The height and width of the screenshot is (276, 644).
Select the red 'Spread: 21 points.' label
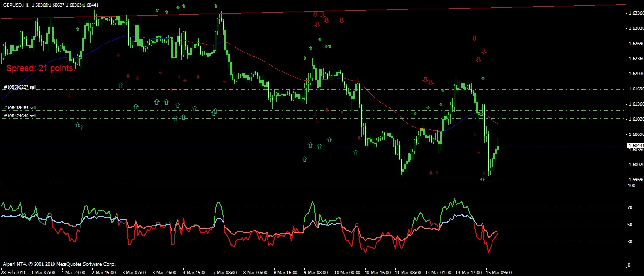(41, 69)
